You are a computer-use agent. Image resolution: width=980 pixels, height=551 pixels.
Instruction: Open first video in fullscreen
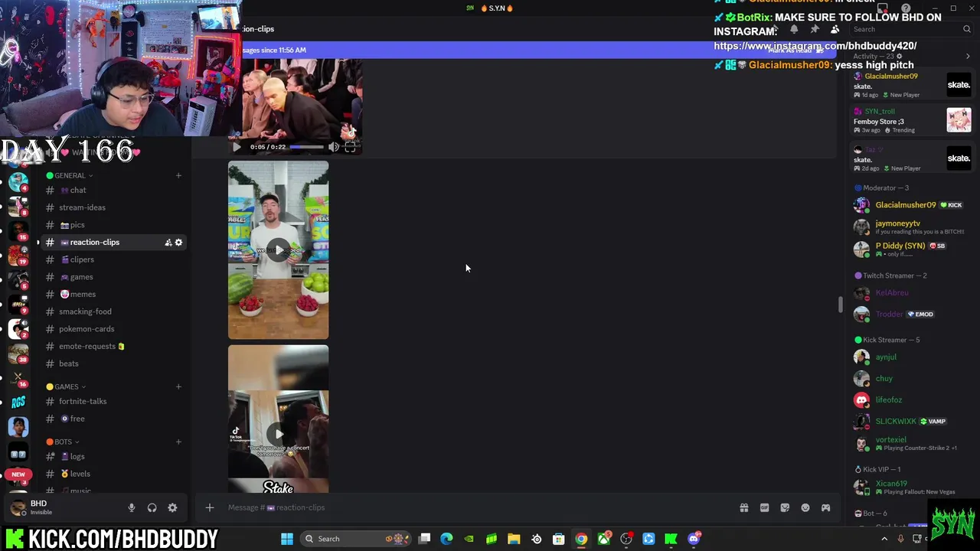tap(351, 147)
